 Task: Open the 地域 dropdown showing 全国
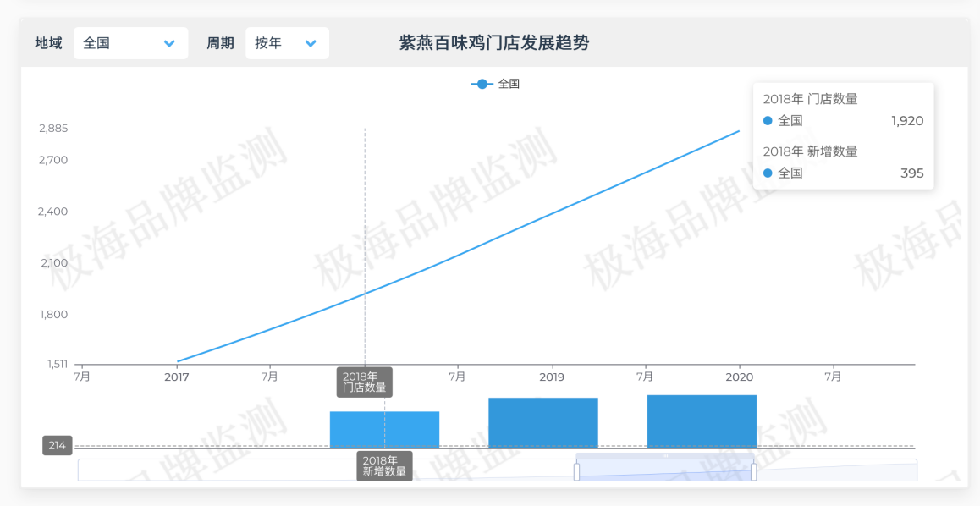point(130,43)
